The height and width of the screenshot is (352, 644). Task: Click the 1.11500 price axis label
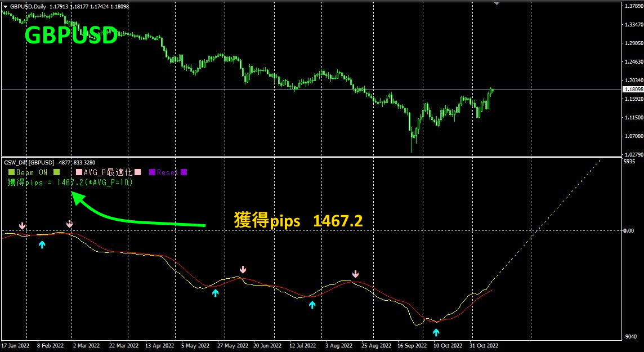click(633, 118)
